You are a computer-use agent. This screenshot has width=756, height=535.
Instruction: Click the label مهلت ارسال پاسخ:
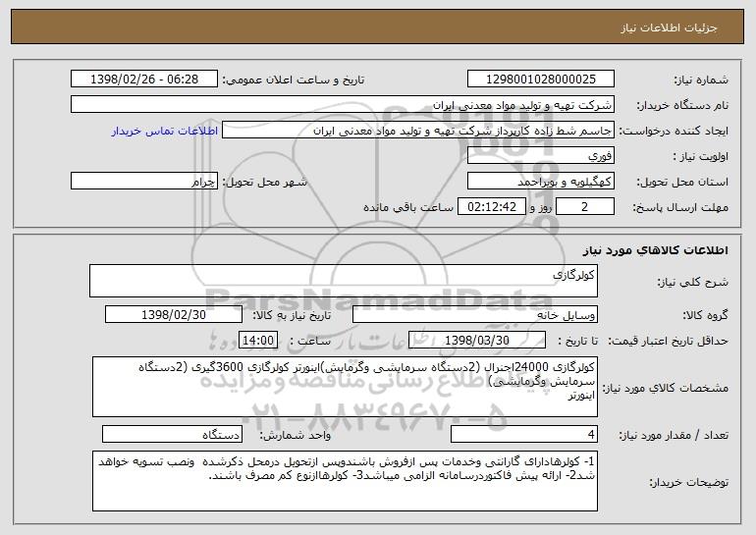click(680, 207)
